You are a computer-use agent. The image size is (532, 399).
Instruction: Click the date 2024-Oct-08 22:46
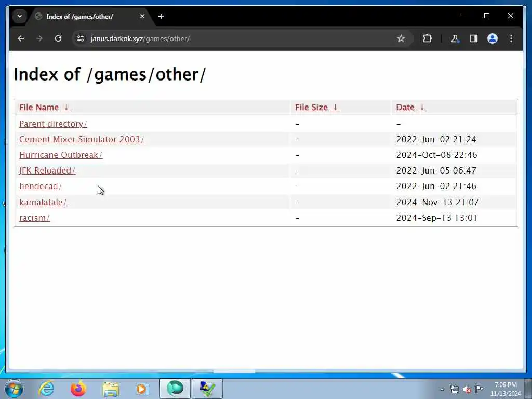[436, 155]
